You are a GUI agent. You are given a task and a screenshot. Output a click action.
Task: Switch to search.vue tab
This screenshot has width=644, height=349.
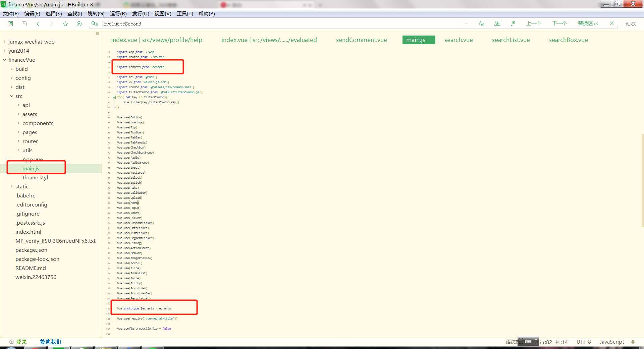coord(459,40)
